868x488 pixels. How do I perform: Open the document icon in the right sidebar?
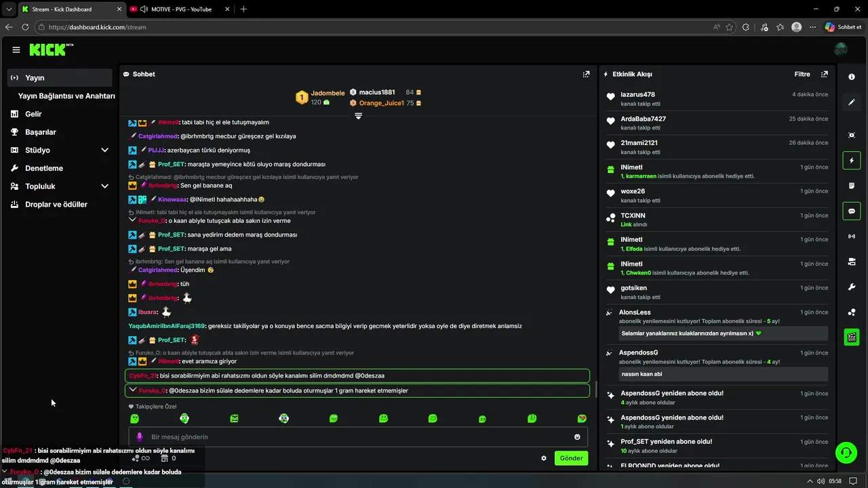click(852, 186)
